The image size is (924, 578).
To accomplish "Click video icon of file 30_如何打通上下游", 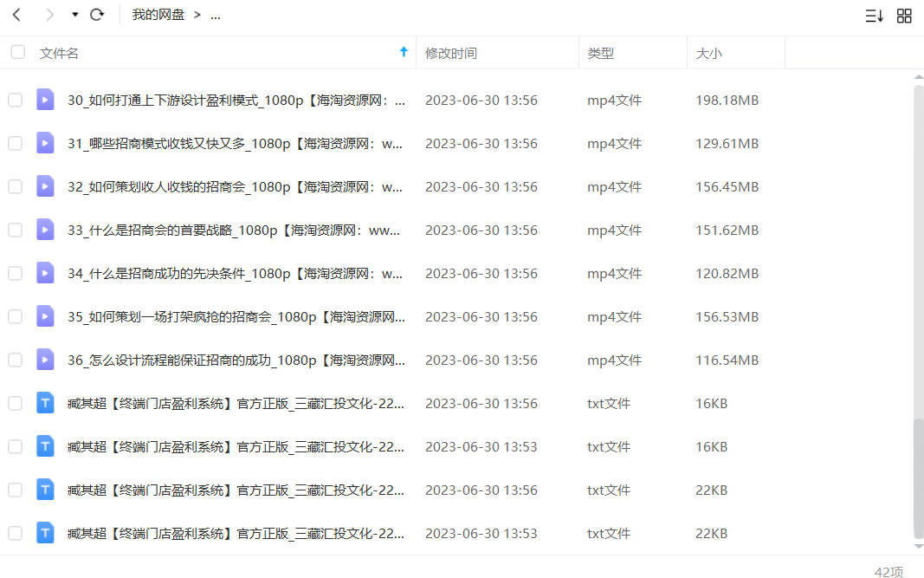I will (45, 100).
